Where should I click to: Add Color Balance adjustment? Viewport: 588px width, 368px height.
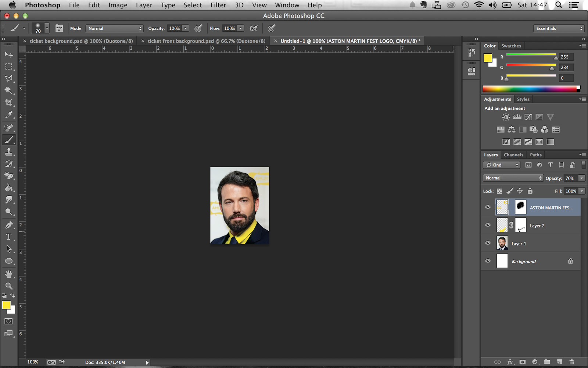512,130
